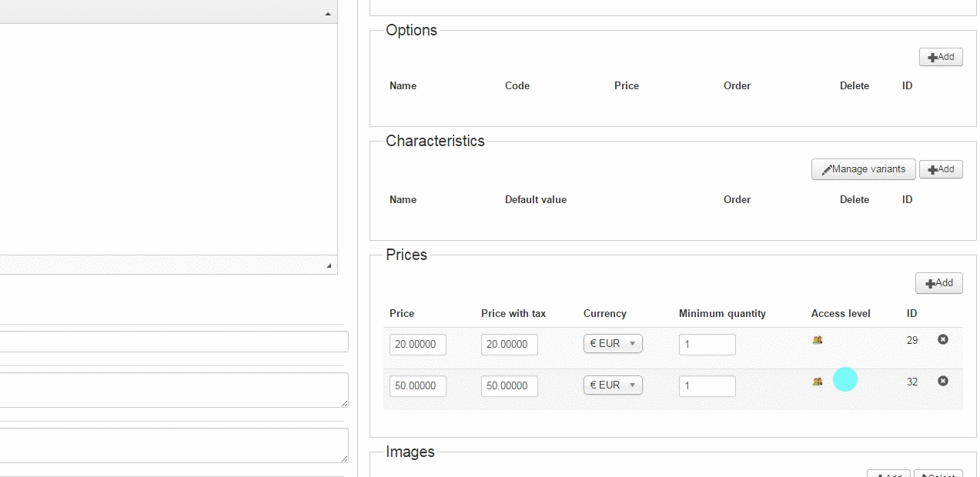Open currency dropdown for first price row
This screenshot has height=477, width=980.
click(613, 344)
